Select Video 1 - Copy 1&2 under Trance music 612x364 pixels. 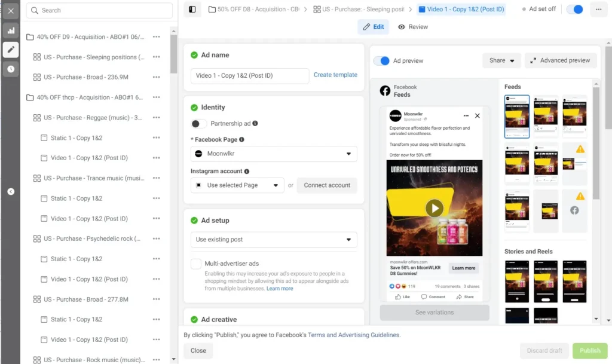[x=89, y=219]
